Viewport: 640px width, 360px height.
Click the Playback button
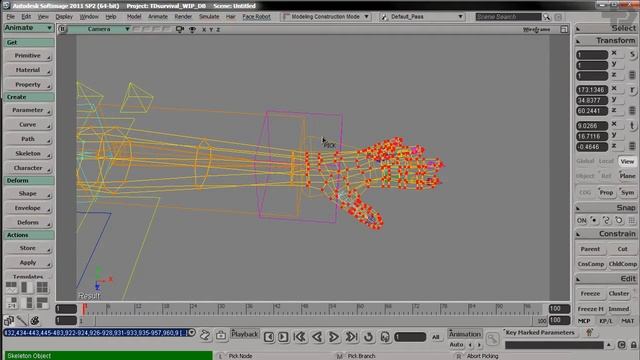pos(244,334)
